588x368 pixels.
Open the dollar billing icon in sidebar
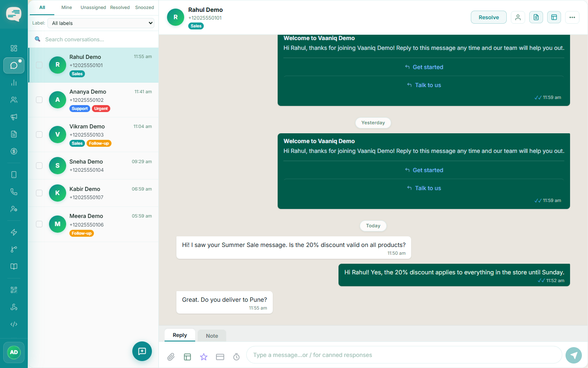[14, 151]
